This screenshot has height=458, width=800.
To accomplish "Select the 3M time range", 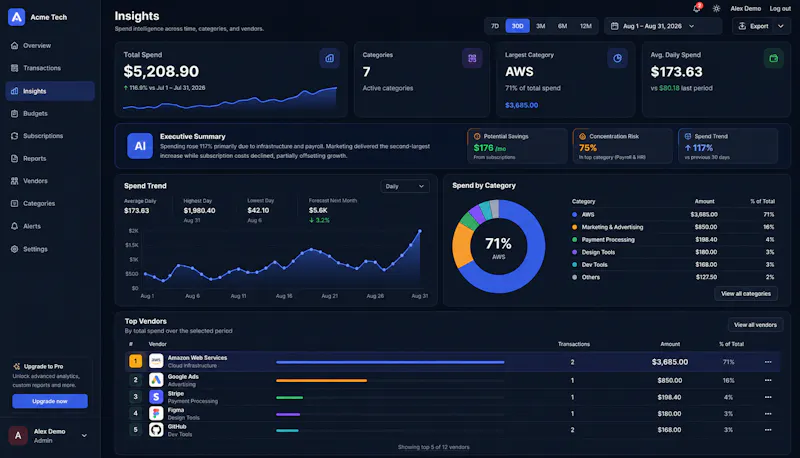I will tap(540, 26).
